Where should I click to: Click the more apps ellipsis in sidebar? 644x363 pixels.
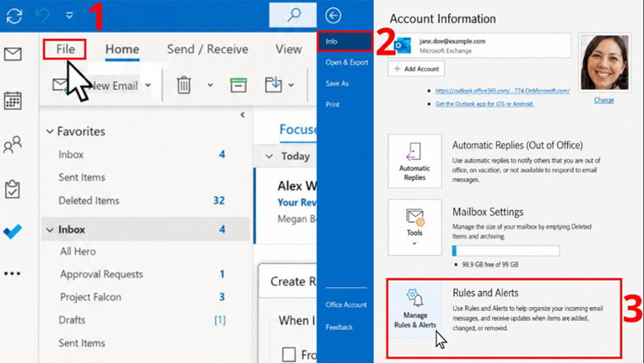point(12,274)
